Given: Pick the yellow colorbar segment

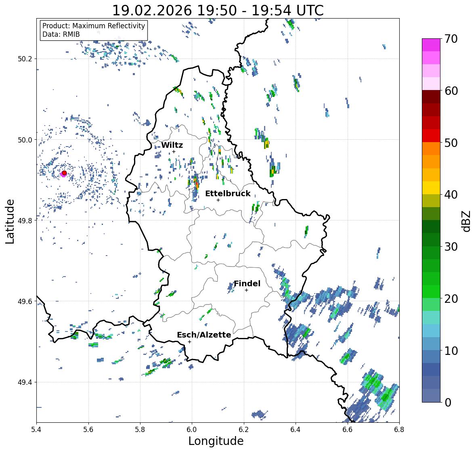Looking at the screenshot, I should [431, 188].
